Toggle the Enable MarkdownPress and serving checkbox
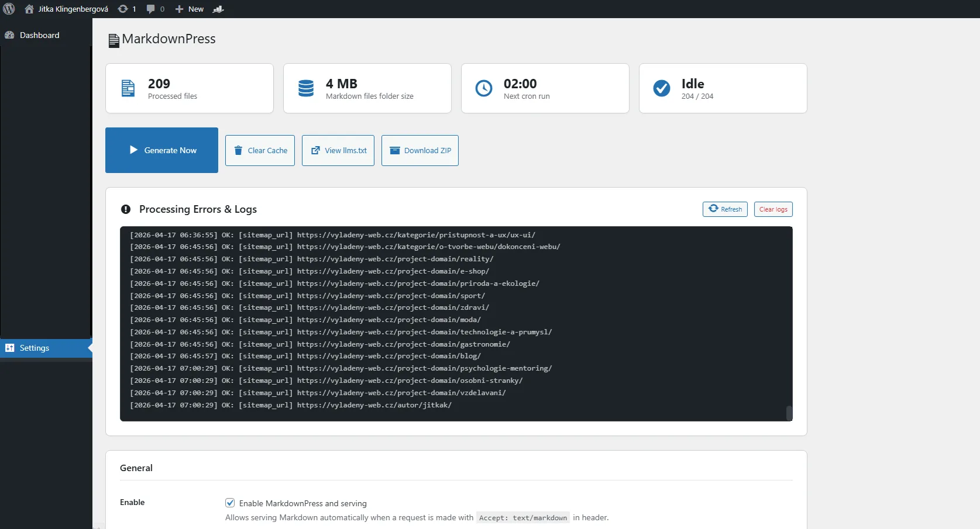The height and width of the screenshot is (529, 980). [x=230, y=503]
